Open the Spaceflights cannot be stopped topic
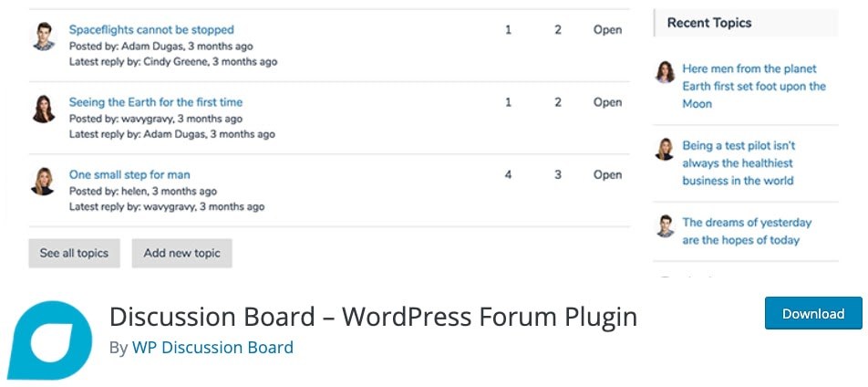This screenshot has width=868, height=387. [151, 30]
